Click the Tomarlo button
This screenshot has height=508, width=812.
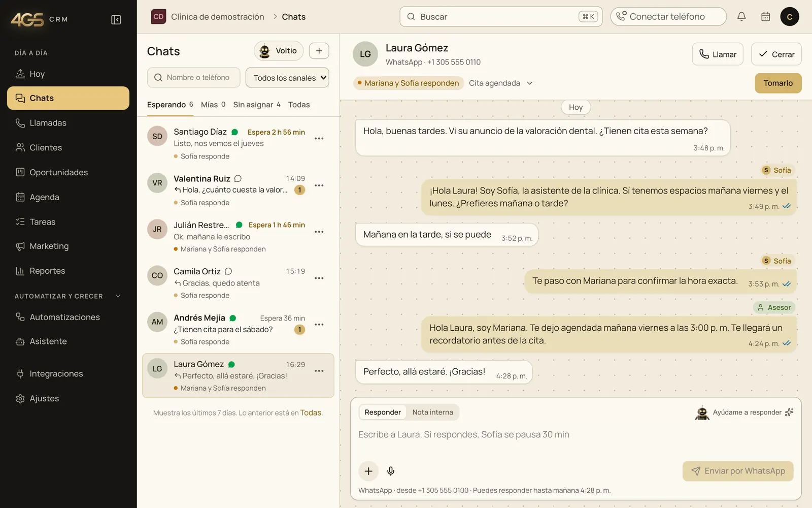(779, 83)
